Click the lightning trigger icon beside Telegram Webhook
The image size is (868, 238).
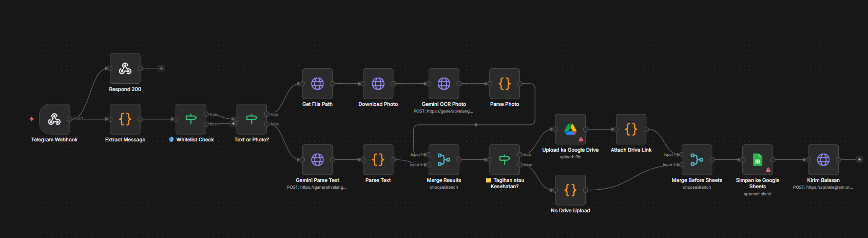31,119
